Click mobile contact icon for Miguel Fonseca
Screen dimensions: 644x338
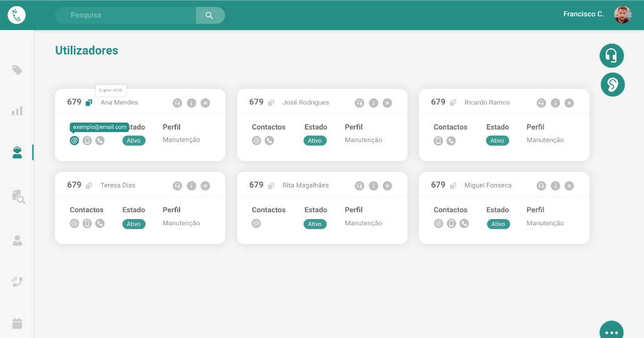pos(451,223)
